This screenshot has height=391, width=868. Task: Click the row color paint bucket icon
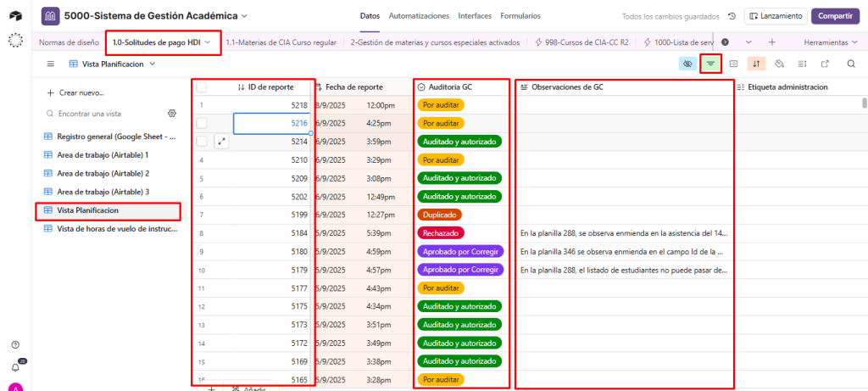click(x=779, y=64)
